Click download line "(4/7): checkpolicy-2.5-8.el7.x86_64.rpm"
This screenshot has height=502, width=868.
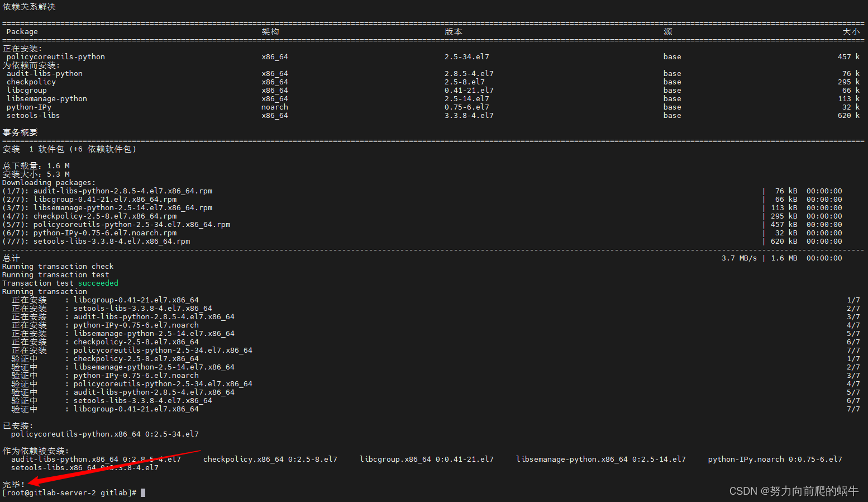(x=89, y=216)
